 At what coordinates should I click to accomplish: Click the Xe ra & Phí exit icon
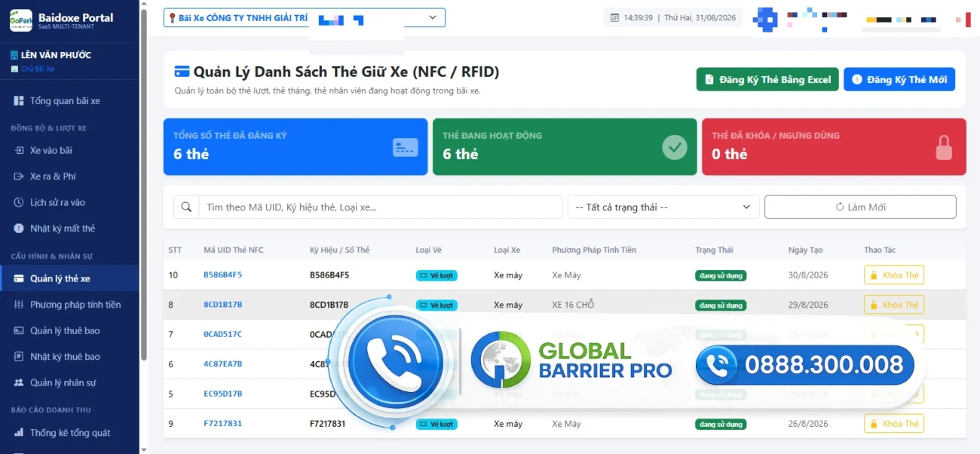(x=19, y=176)
